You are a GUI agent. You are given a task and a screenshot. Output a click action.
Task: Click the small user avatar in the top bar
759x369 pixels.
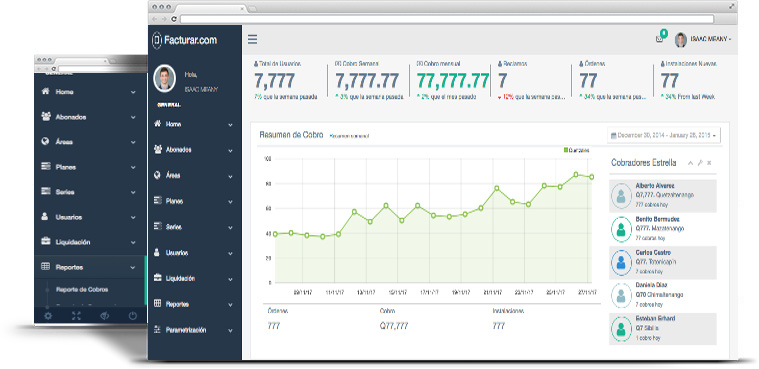click(681, 40)
